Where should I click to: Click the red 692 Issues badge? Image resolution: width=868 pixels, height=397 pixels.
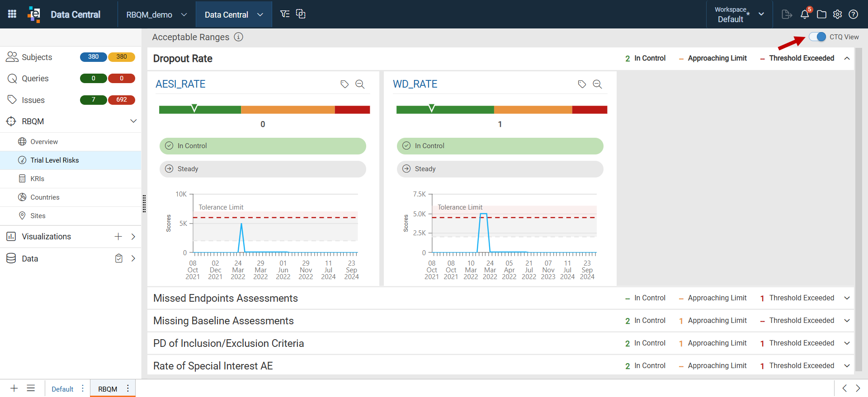tap(122, 100)
